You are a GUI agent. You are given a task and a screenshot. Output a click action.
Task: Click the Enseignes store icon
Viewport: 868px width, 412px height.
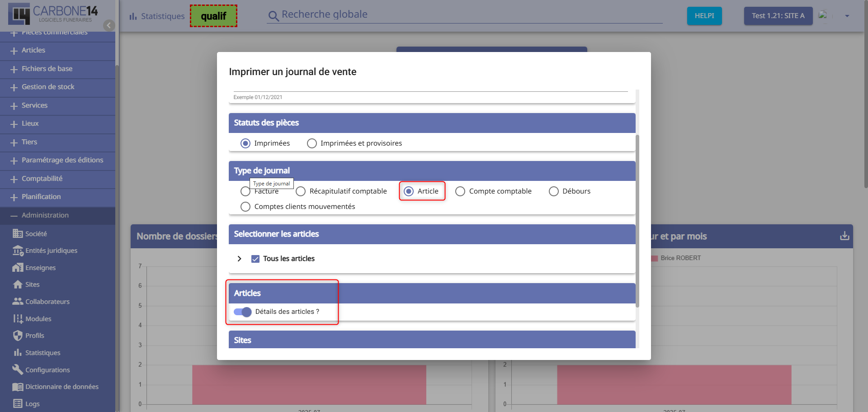[18, 268]
